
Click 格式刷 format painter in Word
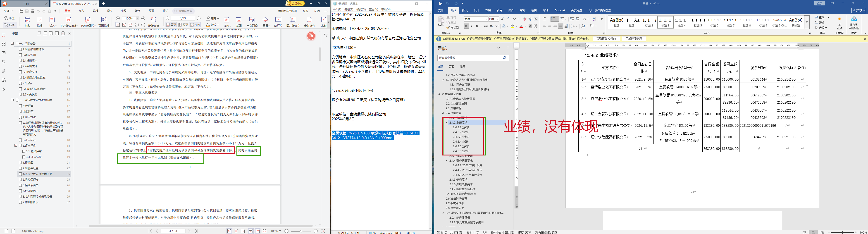coord(453,28)
